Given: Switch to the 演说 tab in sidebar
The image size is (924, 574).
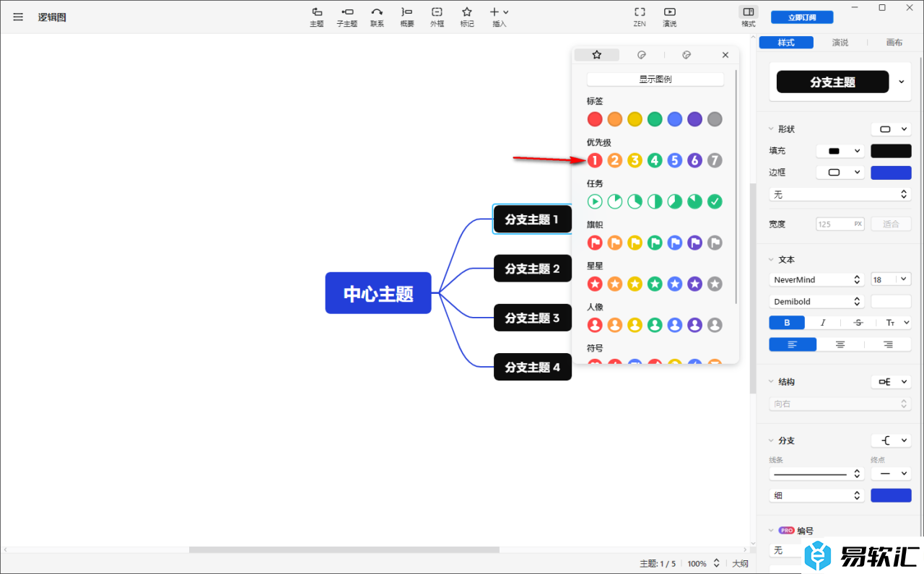Looking at the screenshot, I should pyautogui.click(x=840, y=43).
